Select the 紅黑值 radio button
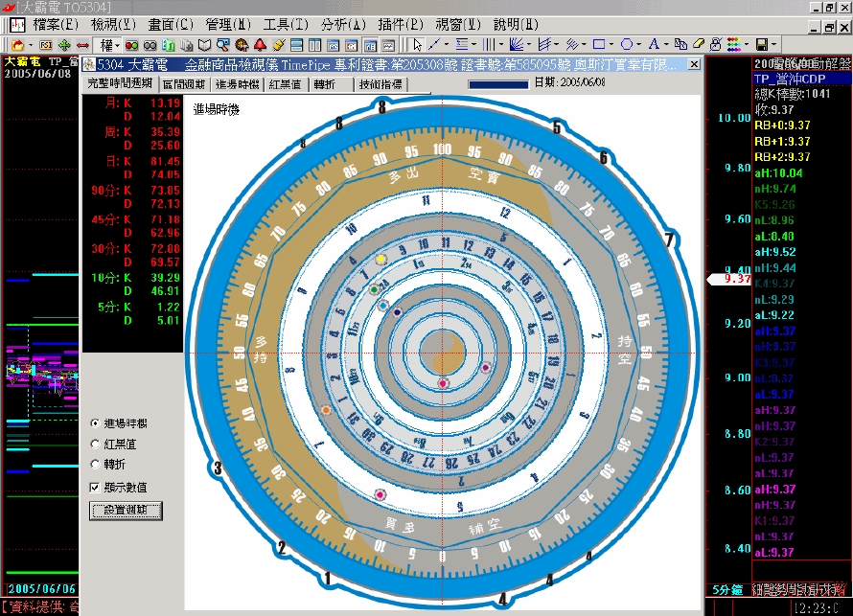 [x=94, y=444]
